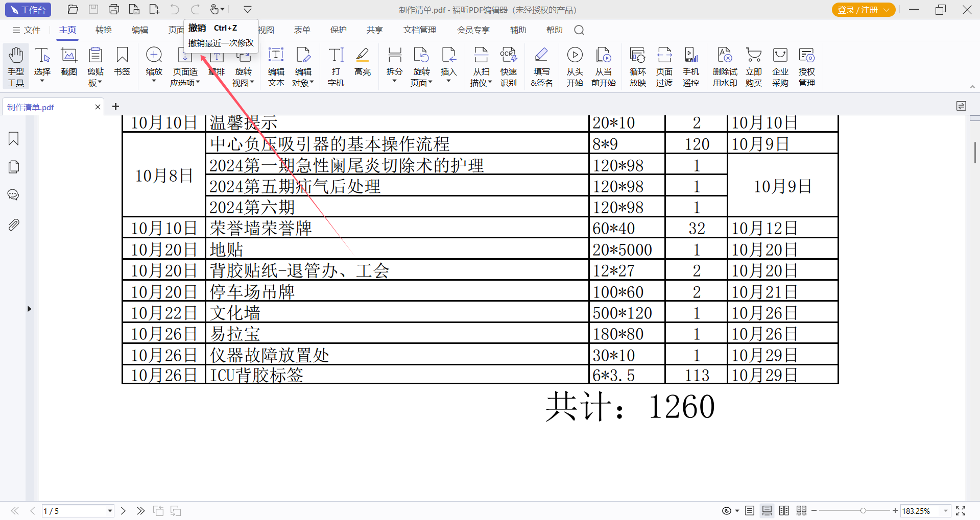
Task: Switch to two-page facing view mode
Action: coord(784,511)
